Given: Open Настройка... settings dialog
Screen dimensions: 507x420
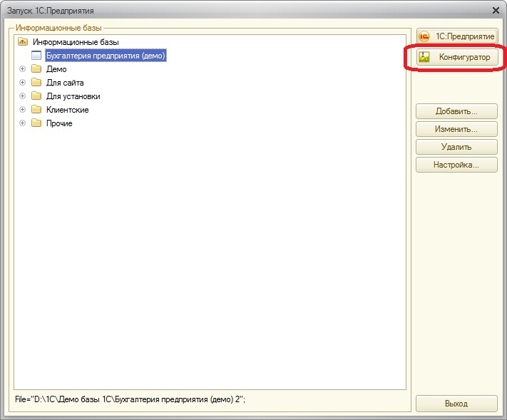Looking at the screenshot, I should tap(456, 165).
